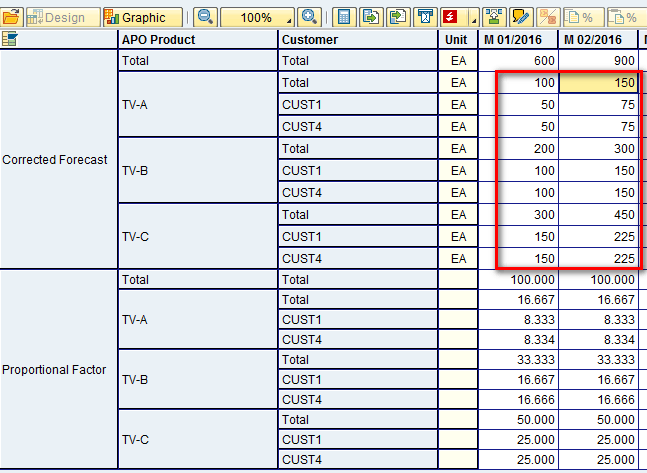Click the TV-B Total cell showing 200
Image resolution: width=647 pixels, height=473 pixels.
pyautogui.click(x=518, y=149)
